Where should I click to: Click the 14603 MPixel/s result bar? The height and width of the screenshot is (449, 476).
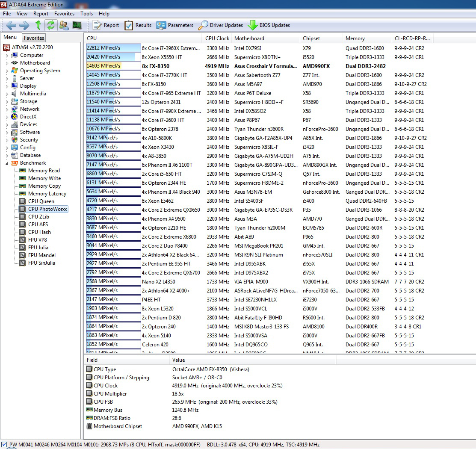pos(113,66)
